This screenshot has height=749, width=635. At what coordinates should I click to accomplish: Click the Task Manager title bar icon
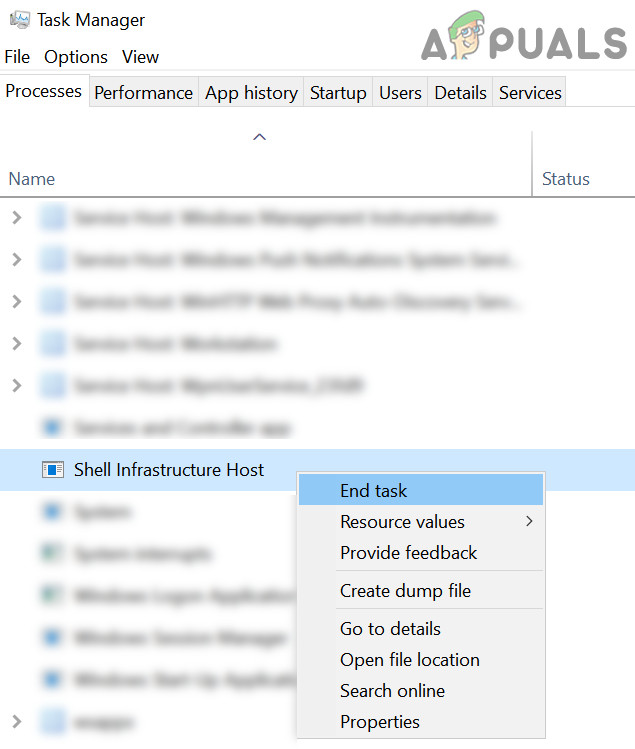(19, 19)
